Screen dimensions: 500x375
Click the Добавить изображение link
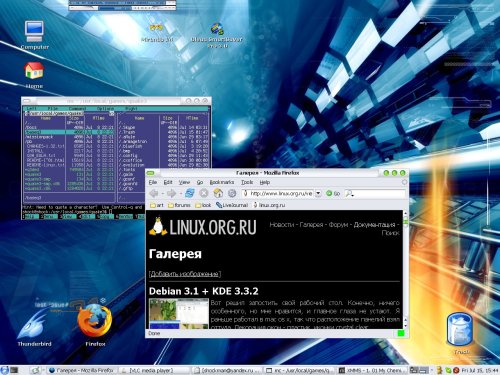tap(185, 274)
